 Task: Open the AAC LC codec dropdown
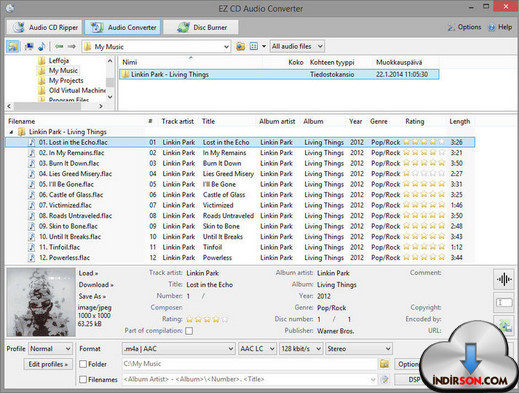click(257, 349)
